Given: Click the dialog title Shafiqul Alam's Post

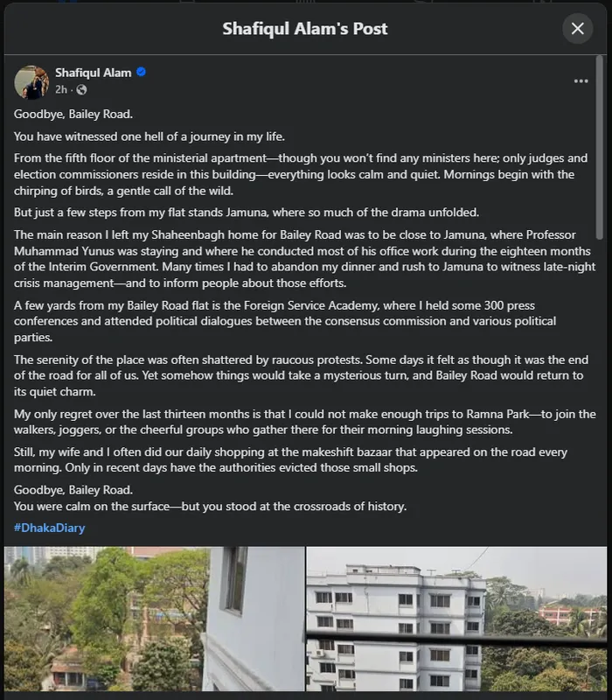Looking at the screenshot, I should coord(305,29).
